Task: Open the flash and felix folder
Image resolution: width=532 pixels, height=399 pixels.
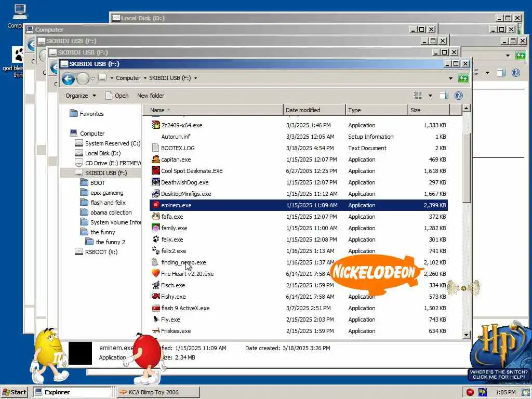Action: [x=103, y=202]
